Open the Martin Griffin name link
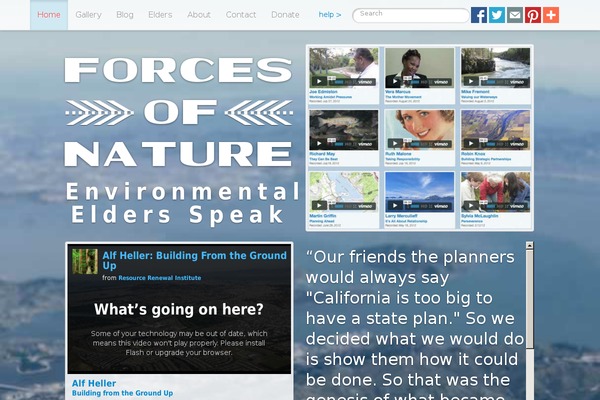The image size is (600, 400). [x=323, y=216]
